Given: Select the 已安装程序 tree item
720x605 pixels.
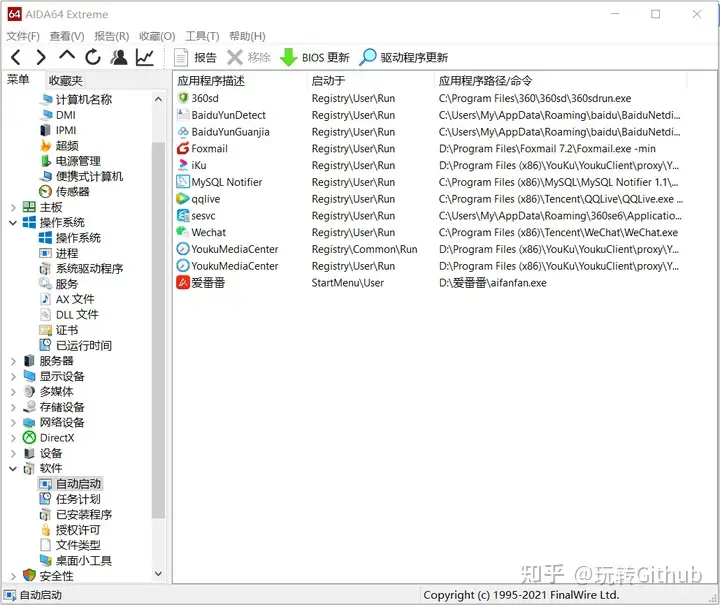Looking at the screenshot, I should coord(76,515).
